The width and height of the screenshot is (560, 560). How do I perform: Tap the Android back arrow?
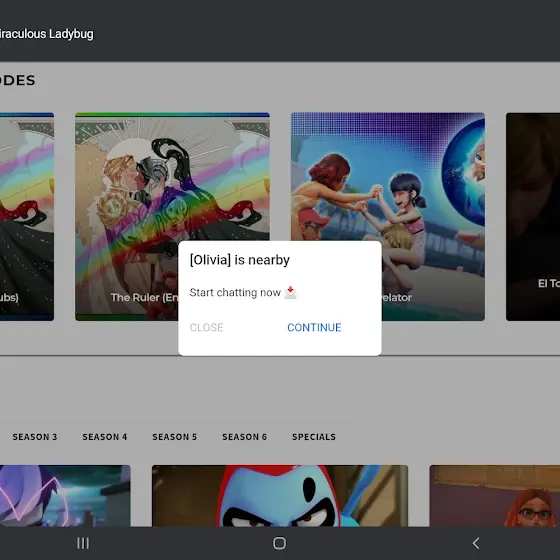[x=476, y=543]
